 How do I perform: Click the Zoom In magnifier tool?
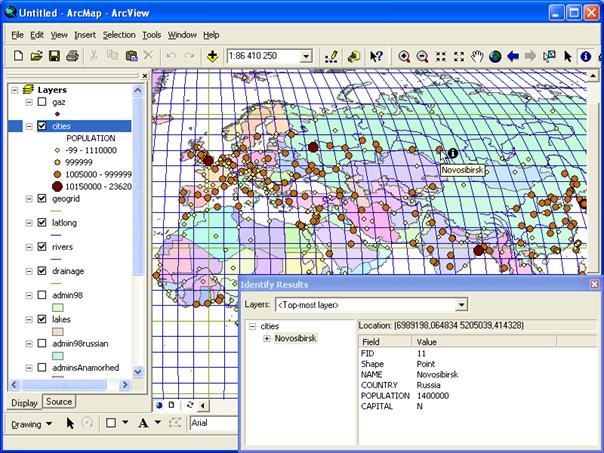click(404, 56)
